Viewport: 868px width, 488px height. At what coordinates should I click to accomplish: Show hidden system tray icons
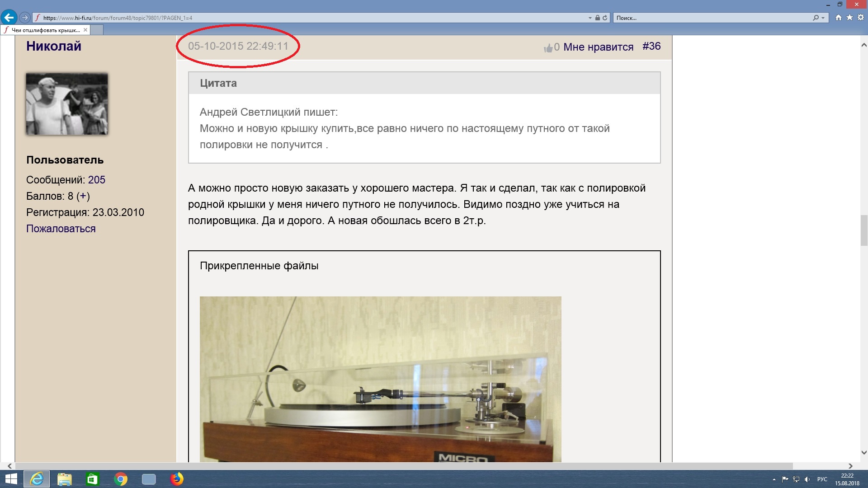[x=774, y=479]
